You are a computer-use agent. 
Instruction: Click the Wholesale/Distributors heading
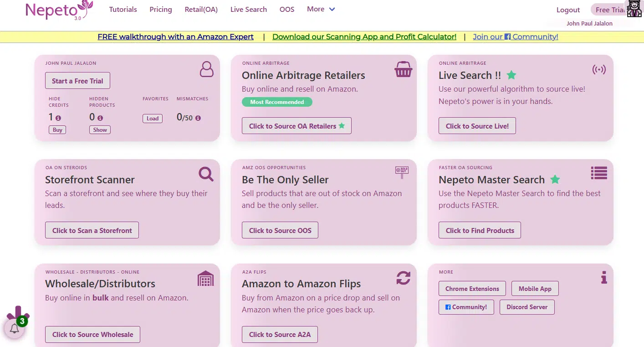click(100, 284)
